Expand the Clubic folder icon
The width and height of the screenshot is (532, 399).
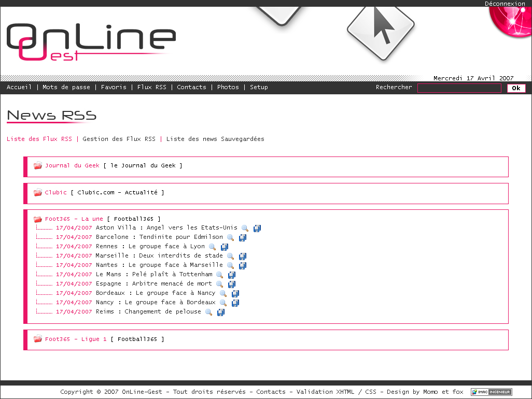pyautogui.click(x=38, y=192)
